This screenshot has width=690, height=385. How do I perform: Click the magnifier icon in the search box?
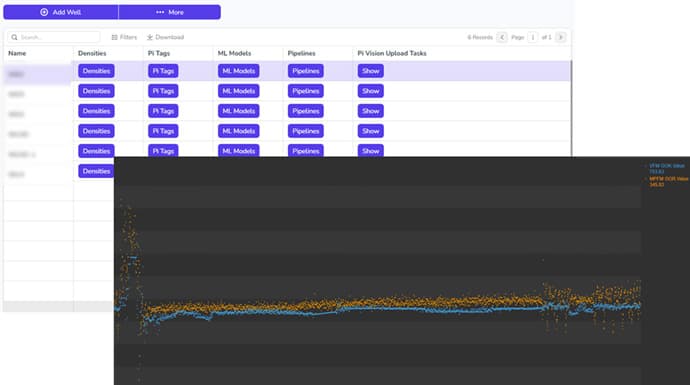[x=15, y=37]
